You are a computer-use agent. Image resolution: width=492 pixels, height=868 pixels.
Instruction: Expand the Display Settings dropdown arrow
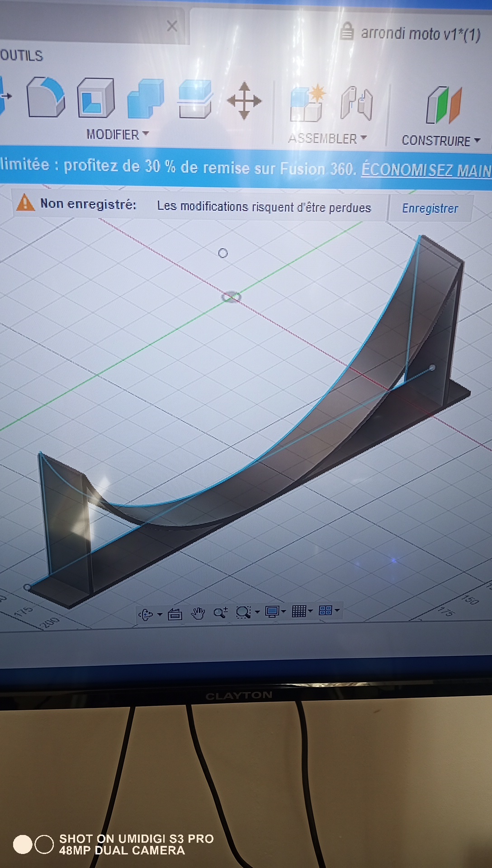coord(284,612)
